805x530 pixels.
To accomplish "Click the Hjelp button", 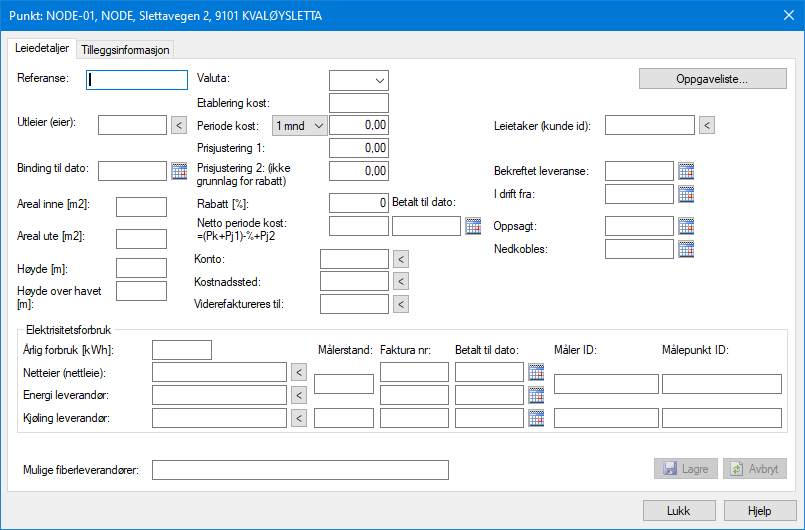I will pyautogui.click(x=760, y=511).
